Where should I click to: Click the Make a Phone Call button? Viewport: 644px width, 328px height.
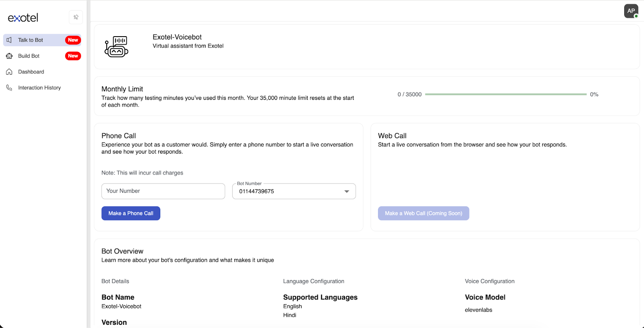[x=131, y=213]
